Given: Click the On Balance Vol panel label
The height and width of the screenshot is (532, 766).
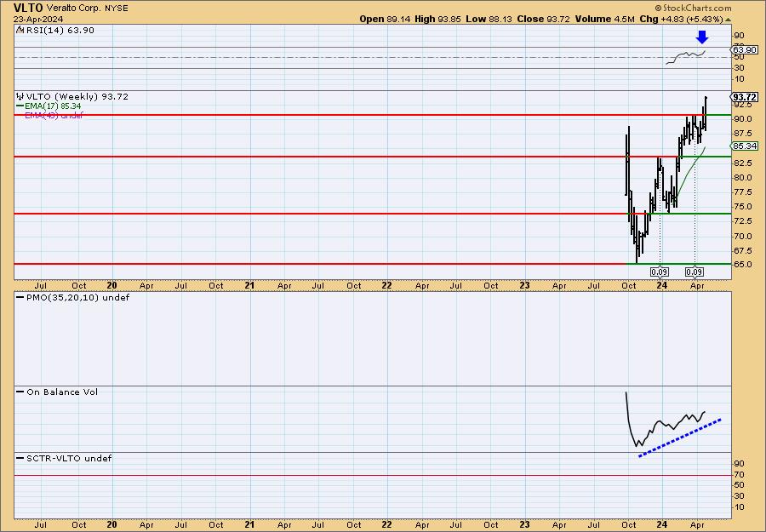Looking at the screenshot, I should [x=57, y=392].
